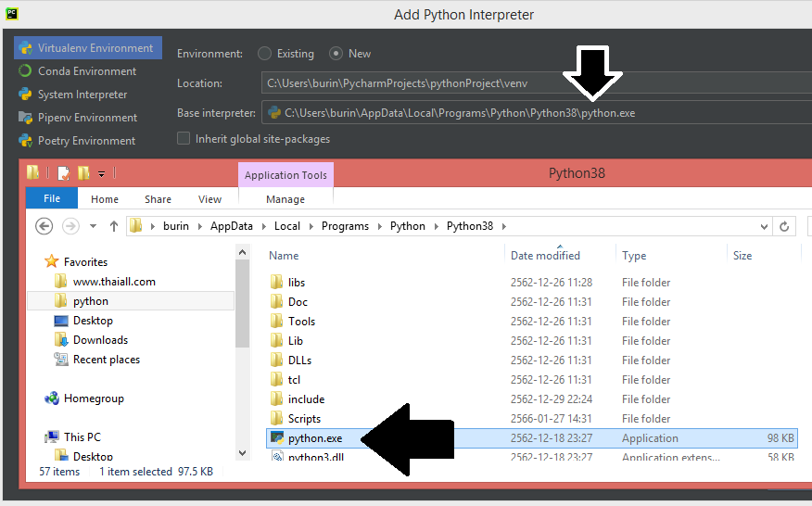Enable Inherit global site-packages checkbox

click(184, 138)
